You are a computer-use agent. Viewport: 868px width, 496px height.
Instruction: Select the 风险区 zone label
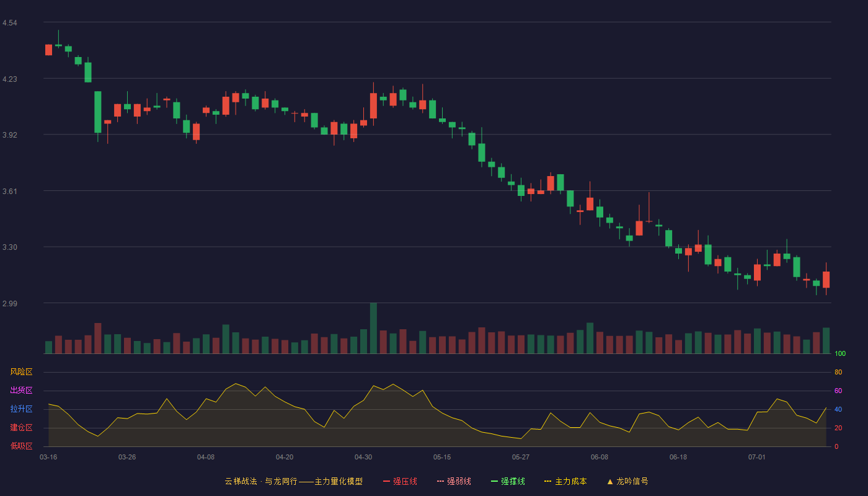tap(21, 372)
